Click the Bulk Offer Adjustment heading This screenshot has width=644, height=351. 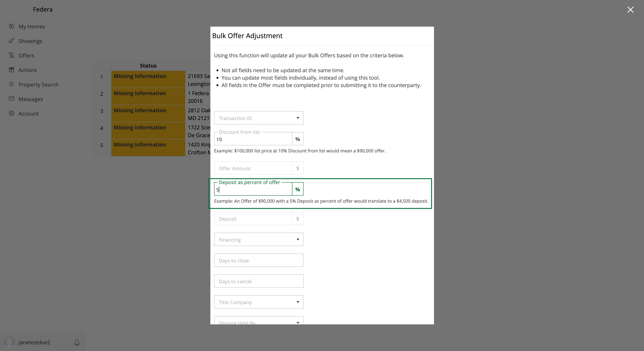click(x=247, y=36)
